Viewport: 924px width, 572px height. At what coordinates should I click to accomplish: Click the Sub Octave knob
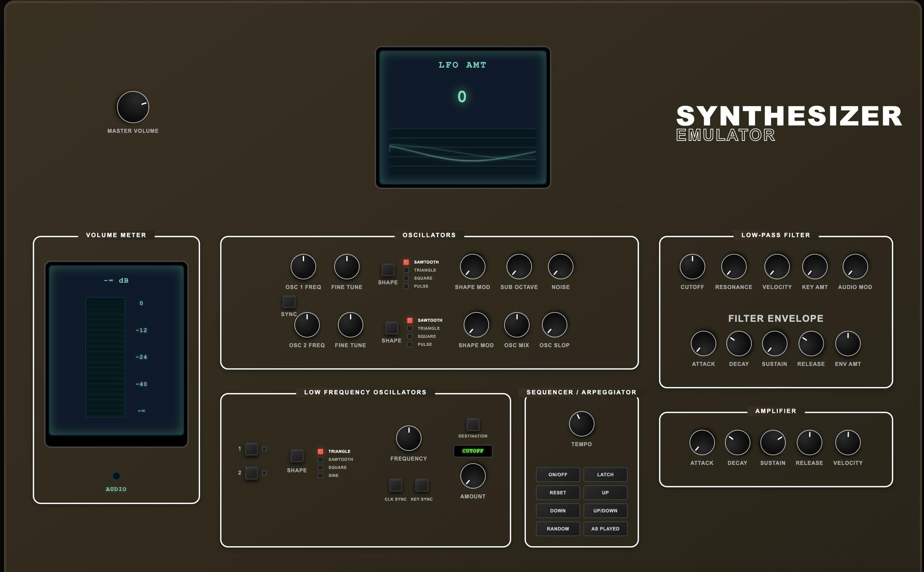click(519, 267)
